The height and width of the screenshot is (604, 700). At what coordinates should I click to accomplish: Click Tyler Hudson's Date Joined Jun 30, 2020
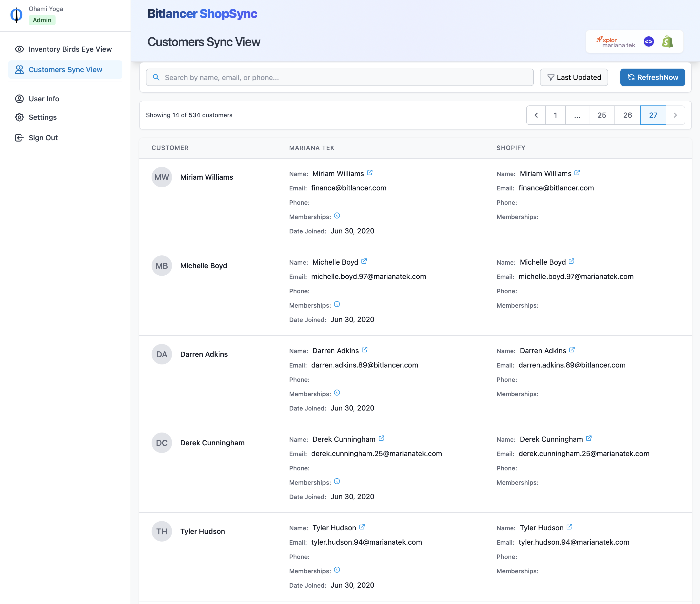pyautogui.click(x=352, y=585)
